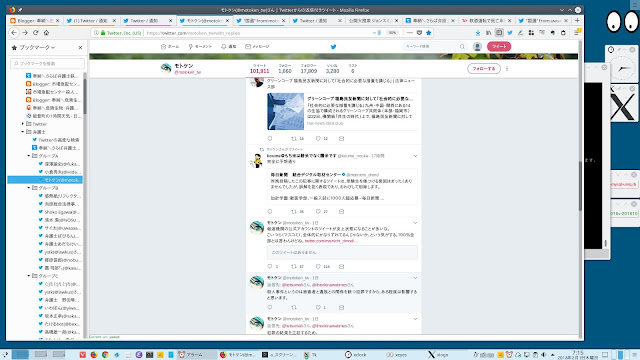Click the green padlock site-identity icon

(103, 33)
